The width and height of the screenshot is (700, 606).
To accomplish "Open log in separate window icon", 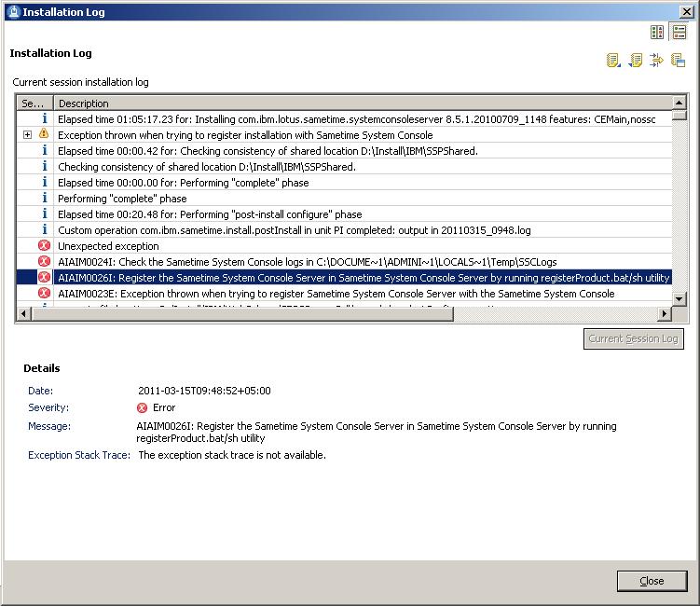I will (x=679, y=60).
